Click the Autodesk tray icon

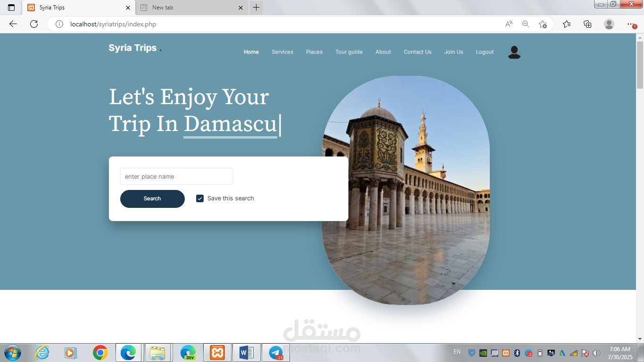[x=562, y=353]
